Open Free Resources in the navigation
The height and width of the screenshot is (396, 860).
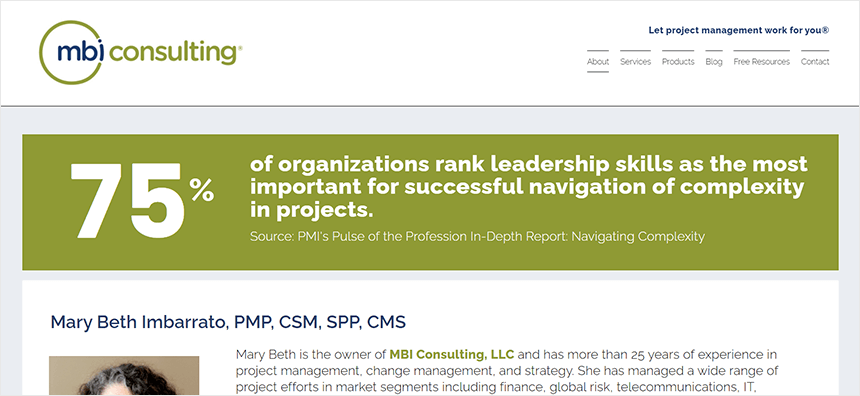coord(761,61)
